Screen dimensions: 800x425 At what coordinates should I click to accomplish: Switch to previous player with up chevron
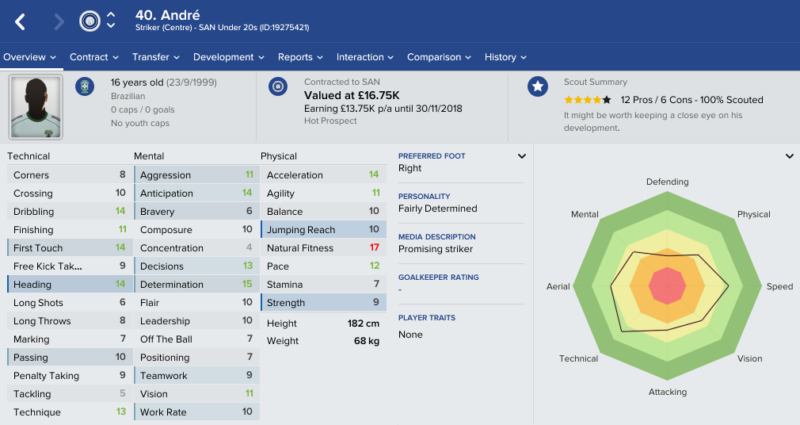111,15
